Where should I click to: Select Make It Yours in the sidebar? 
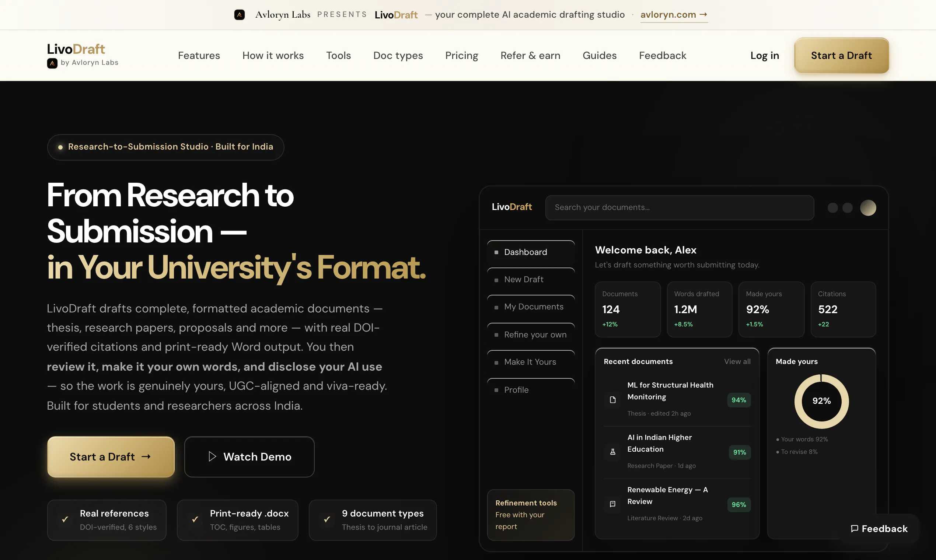coord(531,362)
